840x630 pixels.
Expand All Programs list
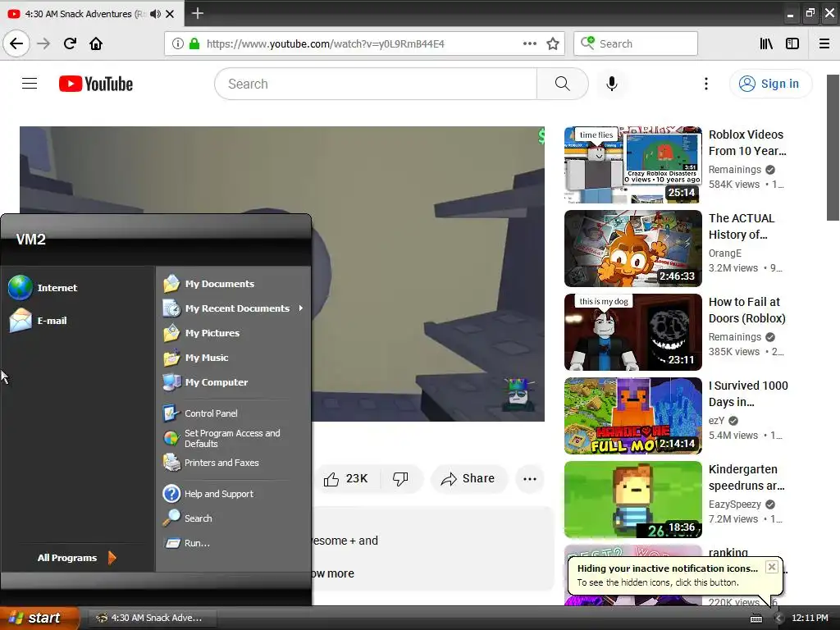coord(76,558)
